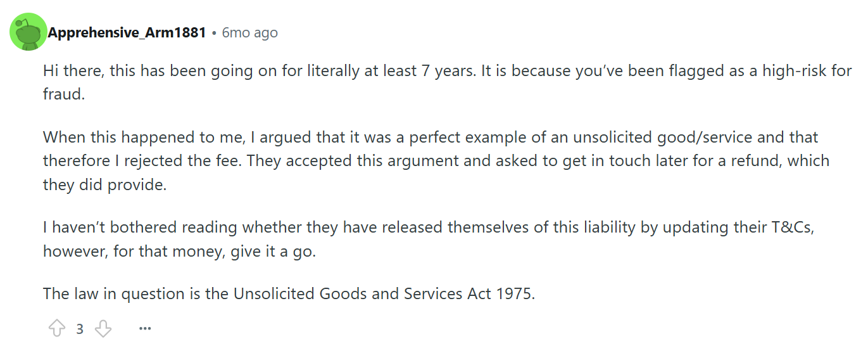Click the "6mo ago" timestamp
The height and width of the screenshot is (346, 868).
[x=249, y=32]
